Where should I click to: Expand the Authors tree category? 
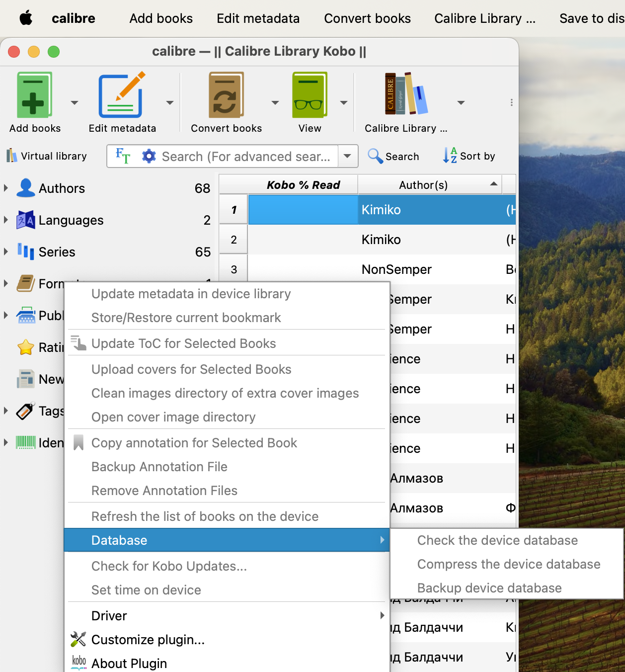tap(6, 188)
